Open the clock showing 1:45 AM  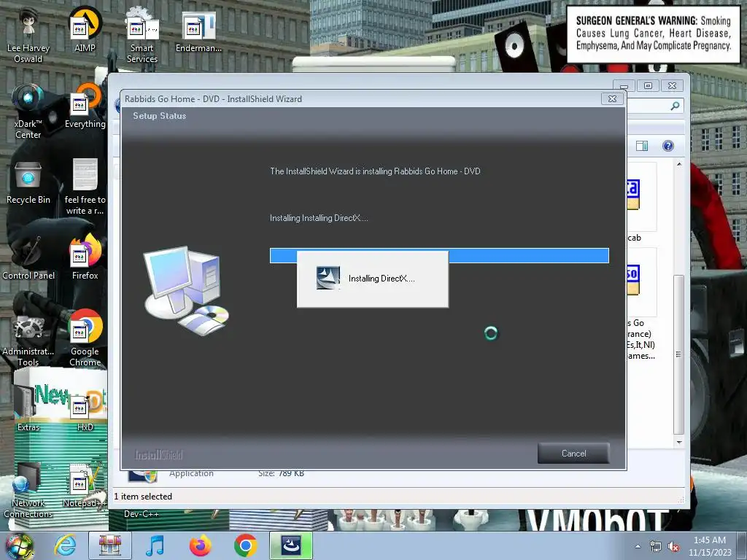point(709,546)
